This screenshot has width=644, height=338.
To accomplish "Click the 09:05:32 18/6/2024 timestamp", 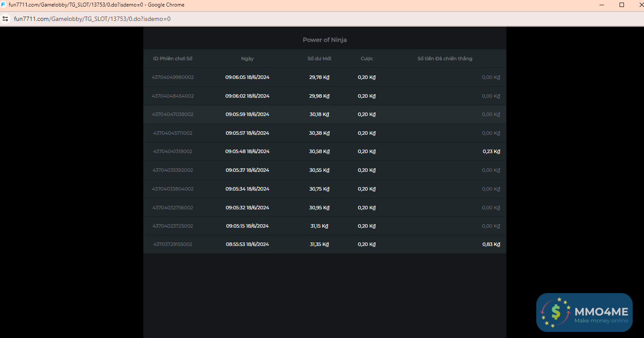I will tap(247, 208).
